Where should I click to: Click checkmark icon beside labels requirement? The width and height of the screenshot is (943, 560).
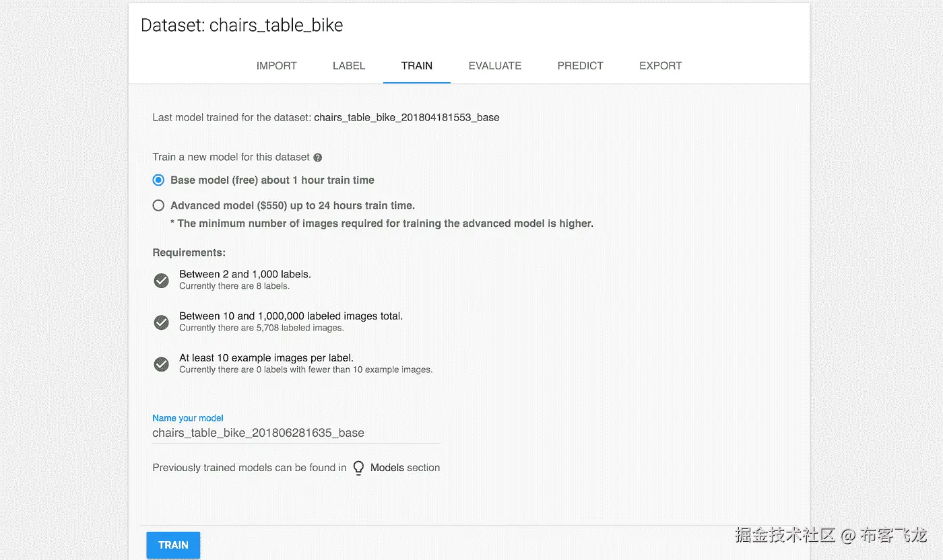click(x=162, y=281)
